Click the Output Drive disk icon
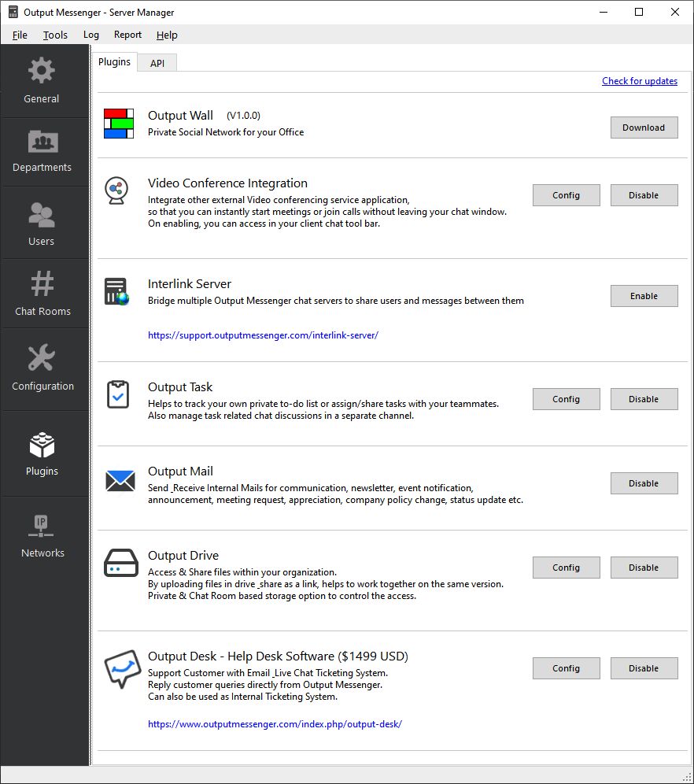The width and height of the screenshot is (694, 784). (x=121, y=563)
